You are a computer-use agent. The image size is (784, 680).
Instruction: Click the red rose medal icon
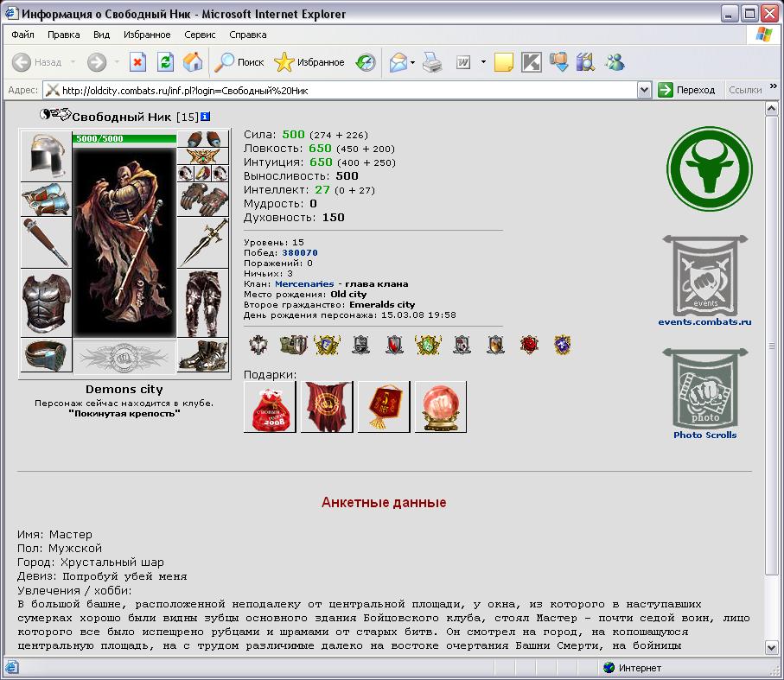coord(528,345)
